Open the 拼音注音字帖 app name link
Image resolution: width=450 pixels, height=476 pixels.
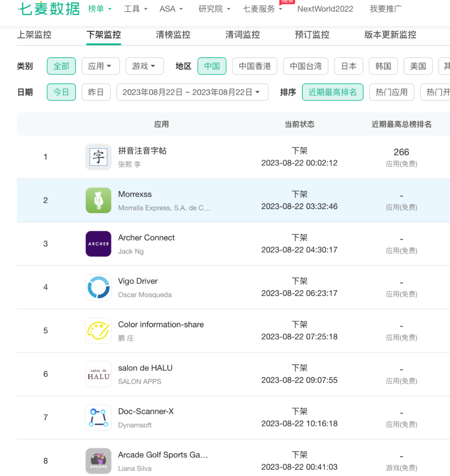[x=142, y=150]
